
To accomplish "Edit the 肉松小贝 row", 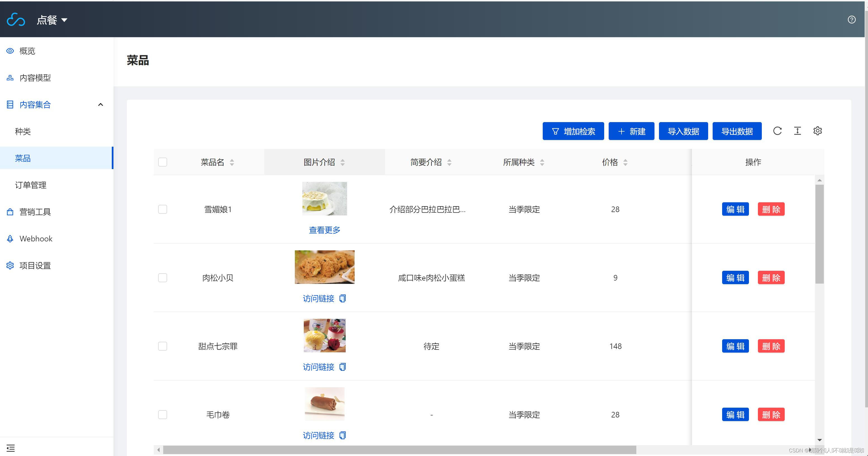I will tap(735, 277).
